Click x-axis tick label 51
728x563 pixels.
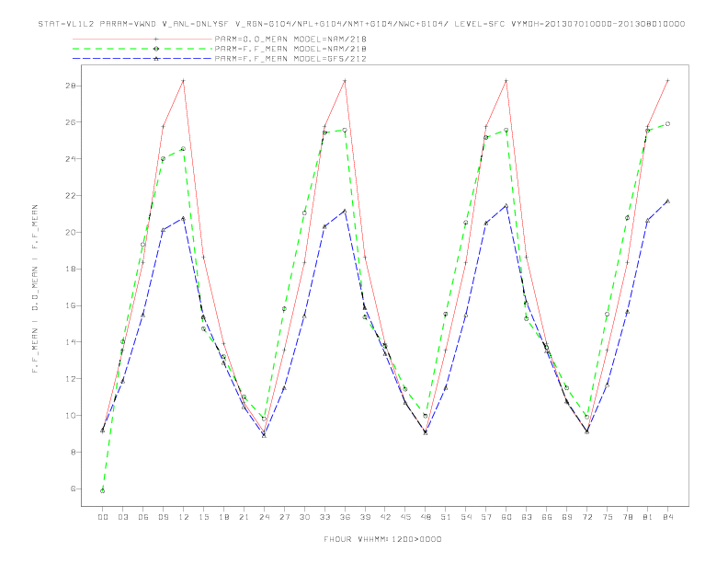(446, 517)
